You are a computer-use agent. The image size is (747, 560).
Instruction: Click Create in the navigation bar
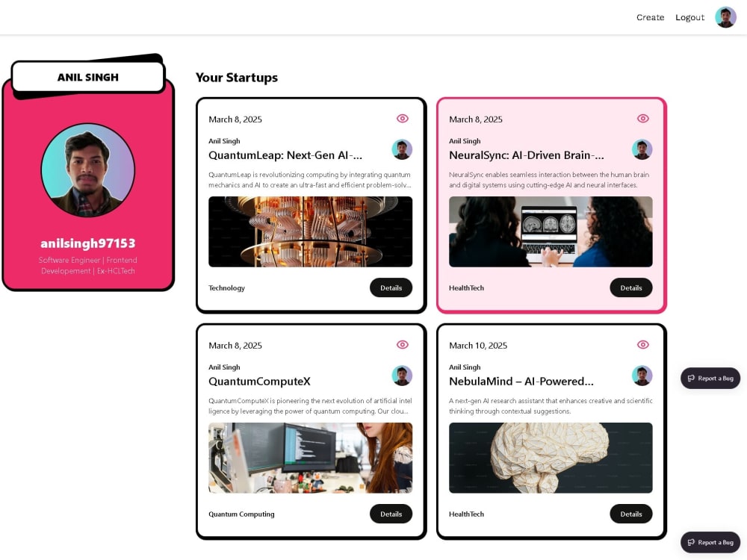pyautogui.click(x=651, y=17)
